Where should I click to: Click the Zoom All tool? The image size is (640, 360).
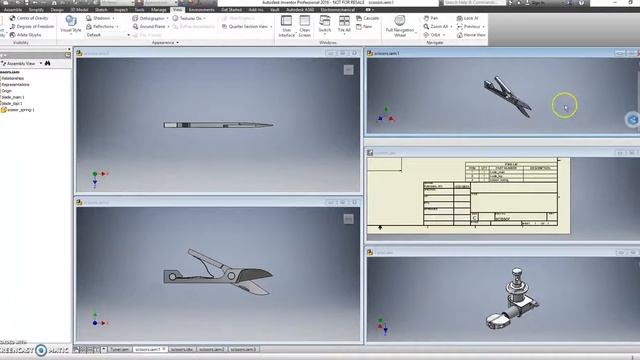click(436, 26)
